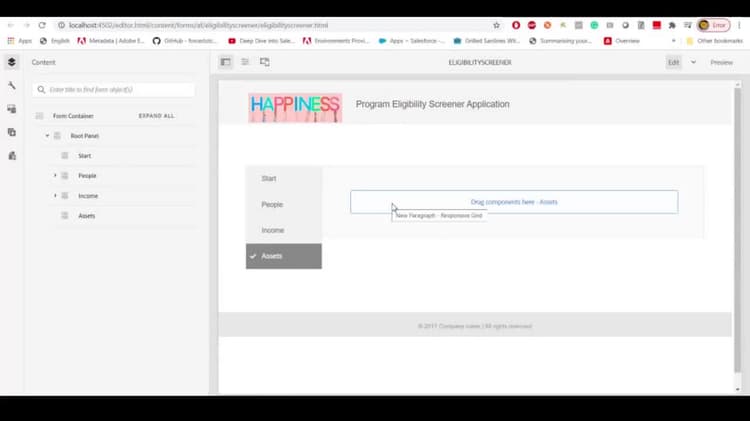This screenshot has width=750, height=421.
Task: Open the Apps bookmark shortcut
Action: 19,41
